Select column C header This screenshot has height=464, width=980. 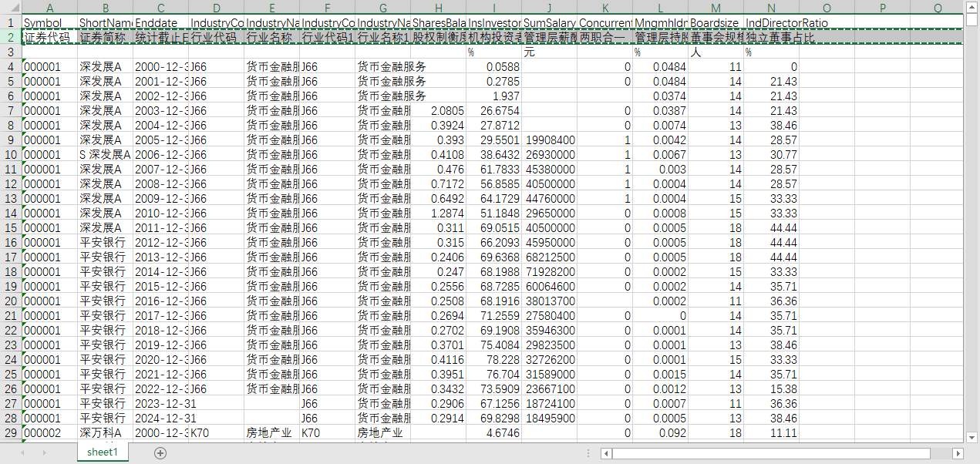(160, 8)
